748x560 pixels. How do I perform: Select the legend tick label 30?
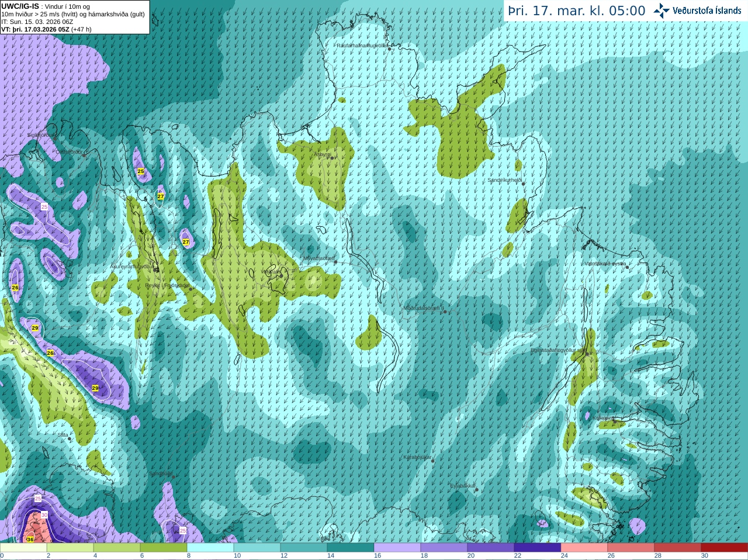(x=705, y=556)
